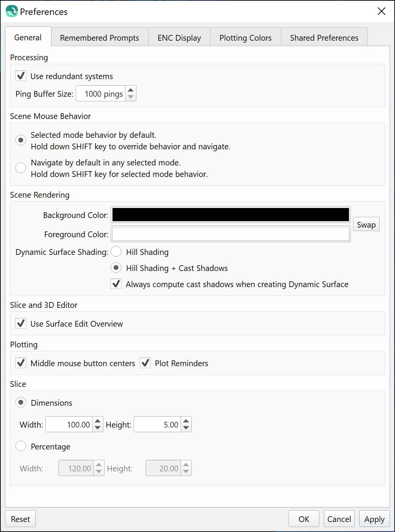This screenshot has width=395, height=532.
Task: Select Percentage slice radio button
Action: click(21, 446)
